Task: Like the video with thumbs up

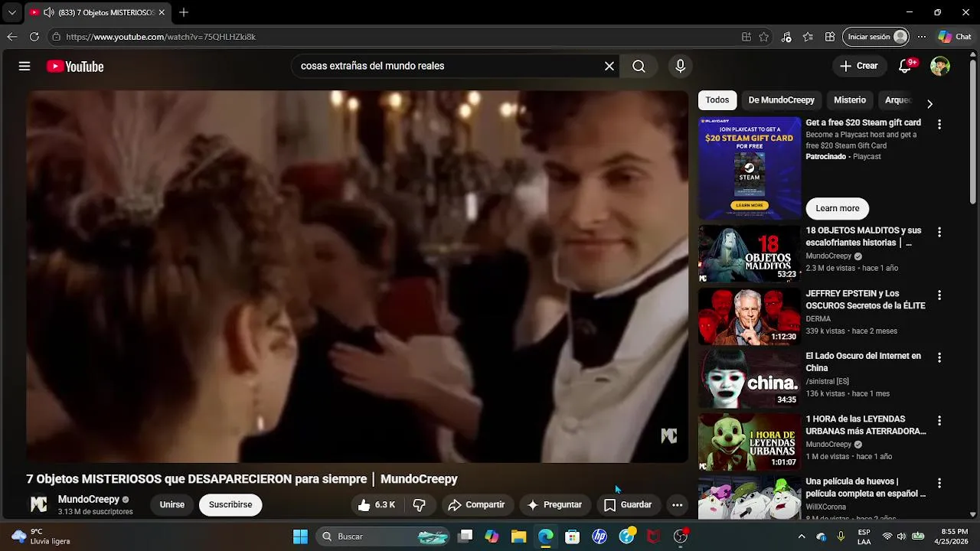Action: point(376,505)
